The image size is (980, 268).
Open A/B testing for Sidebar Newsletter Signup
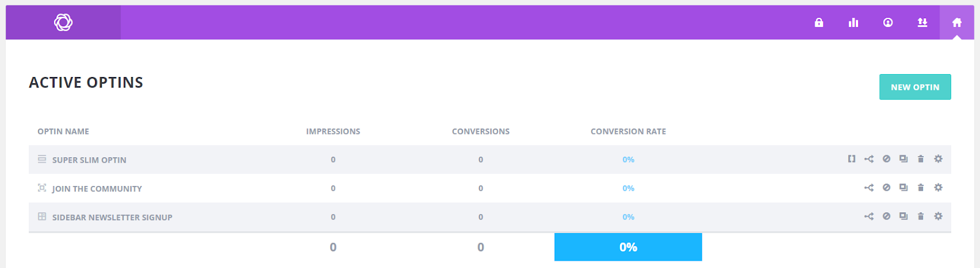pos(869,217)
